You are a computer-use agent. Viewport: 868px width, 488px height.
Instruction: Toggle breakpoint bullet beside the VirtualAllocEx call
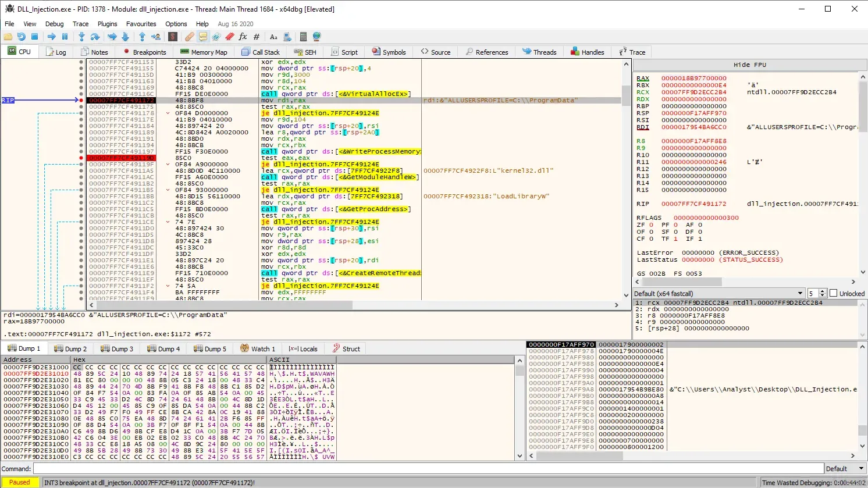click(x=81, y=94)
